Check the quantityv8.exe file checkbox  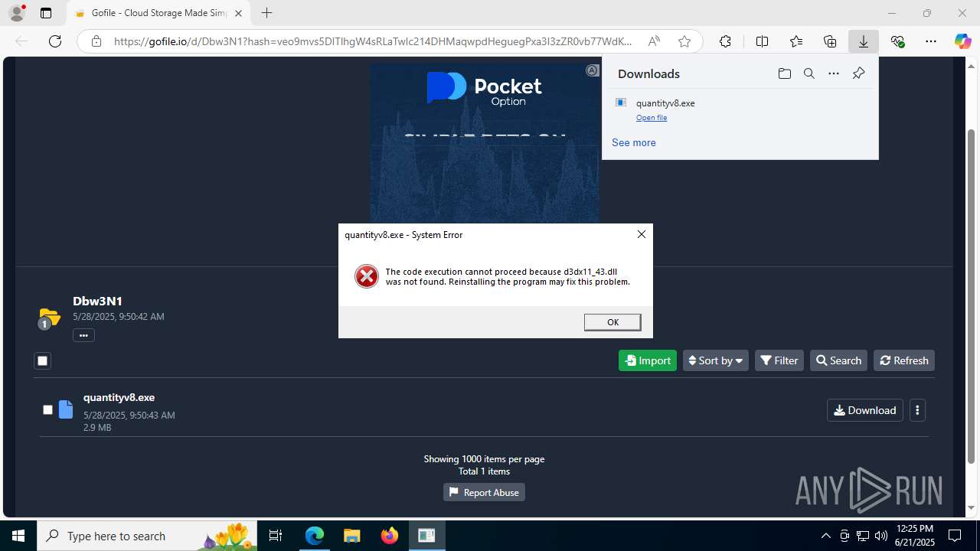47,410
